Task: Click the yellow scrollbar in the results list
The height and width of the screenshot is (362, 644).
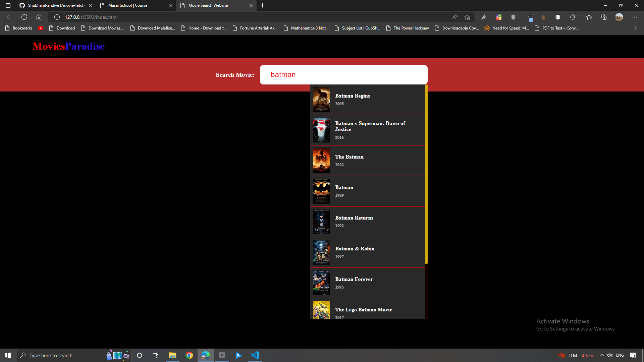Action: click(426, 174)
